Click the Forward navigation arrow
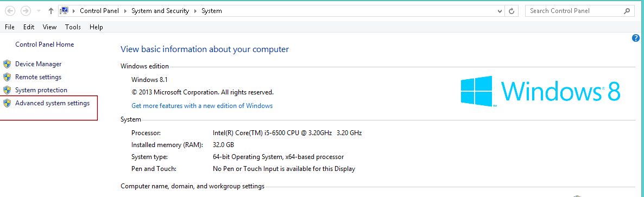This screenshot has width=644, height=197. pyautogui.click(x=25, y=11)
